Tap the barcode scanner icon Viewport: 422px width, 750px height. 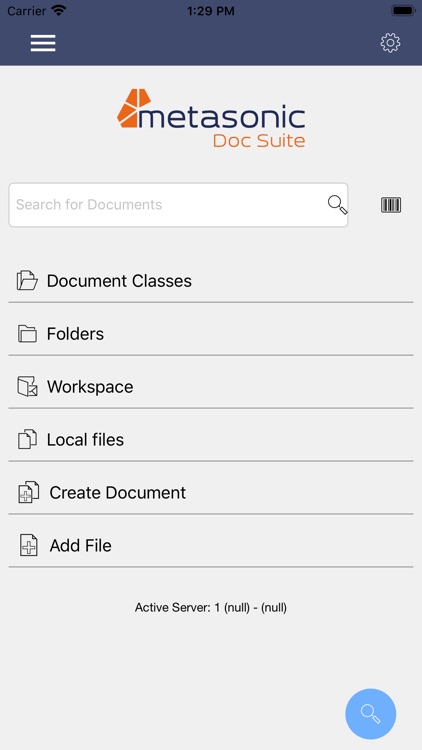tap(391, 205)
